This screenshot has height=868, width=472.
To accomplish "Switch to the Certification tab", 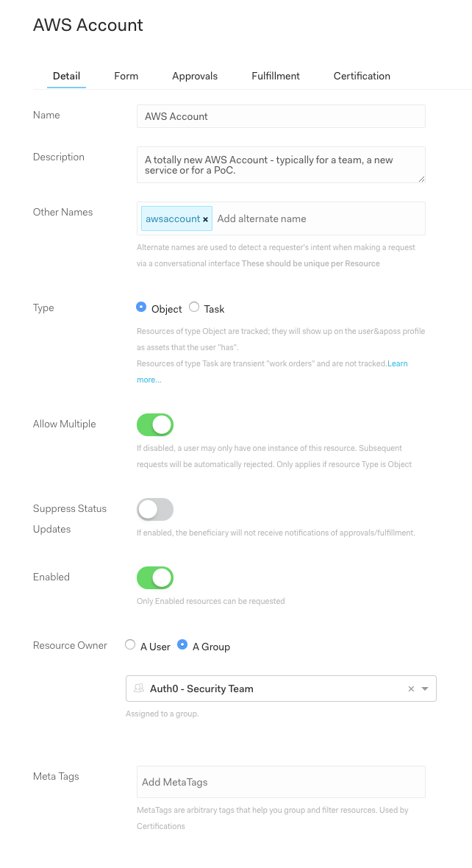I will (x=362, y=76).
